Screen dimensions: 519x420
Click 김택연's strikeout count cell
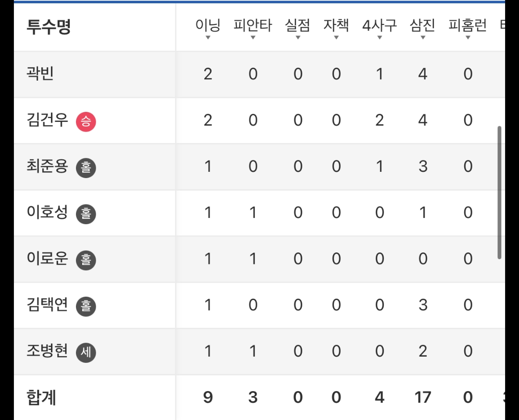pos(422,305)
